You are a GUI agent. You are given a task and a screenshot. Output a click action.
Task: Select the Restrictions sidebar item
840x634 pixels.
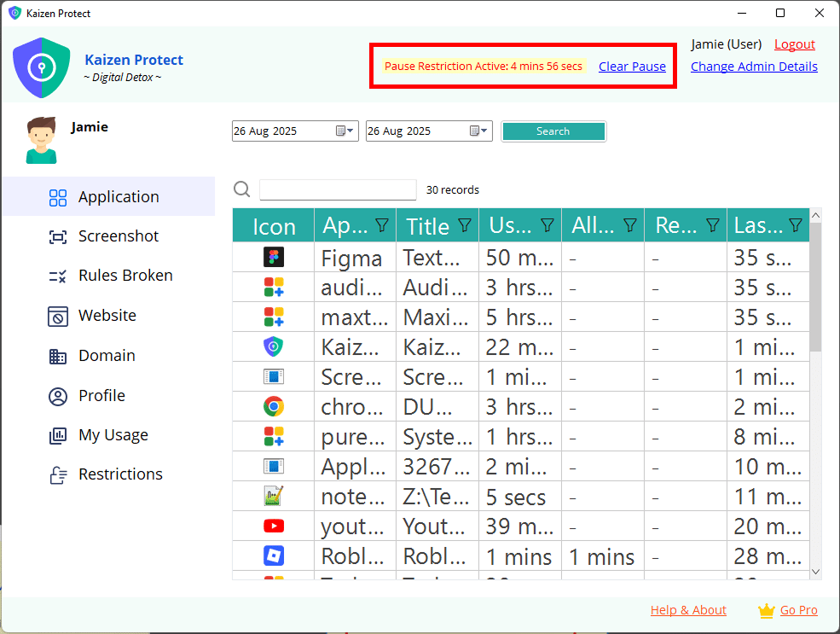tap(119, 474)
